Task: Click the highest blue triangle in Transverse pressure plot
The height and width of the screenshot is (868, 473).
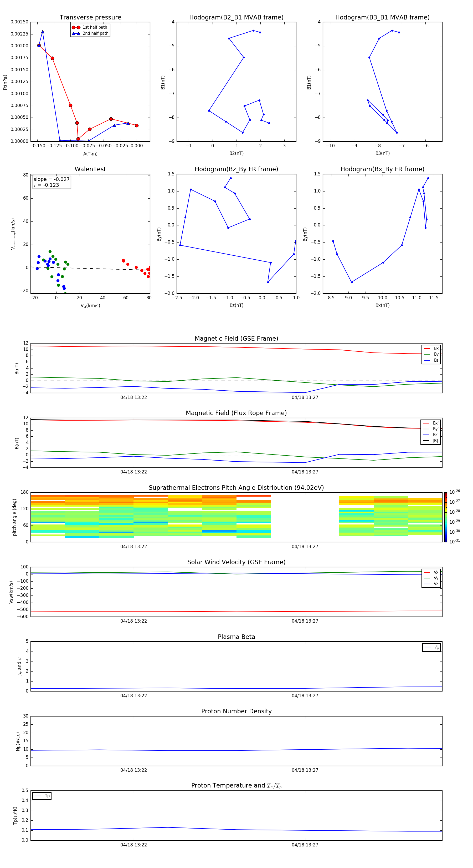Action: (x=42, y=32)
